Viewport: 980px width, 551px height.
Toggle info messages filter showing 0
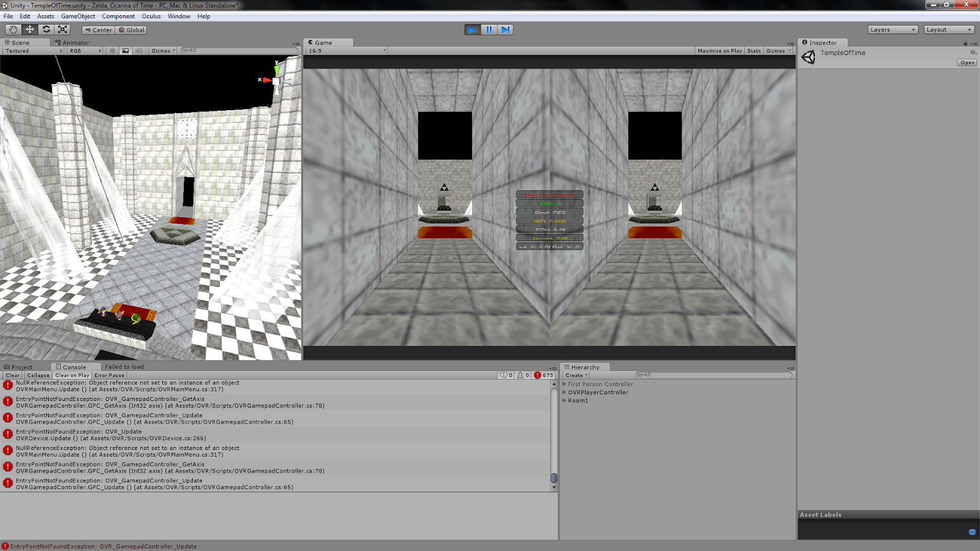[507, 375]
